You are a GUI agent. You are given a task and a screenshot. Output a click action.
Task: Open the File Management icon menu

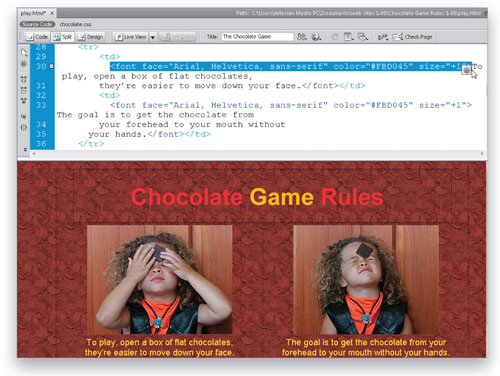[302, 37]
